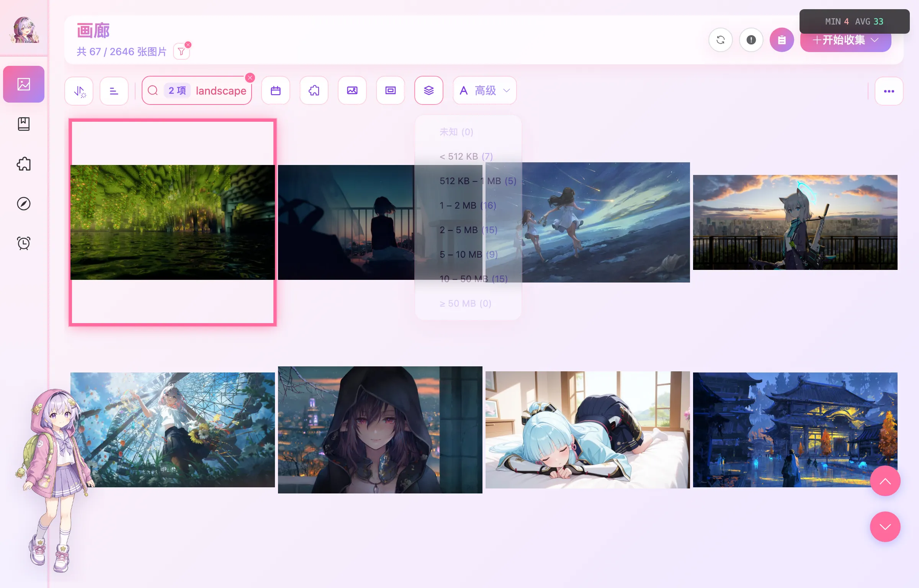Open the green mossy cave thumbnail

(x=173, y=222)
